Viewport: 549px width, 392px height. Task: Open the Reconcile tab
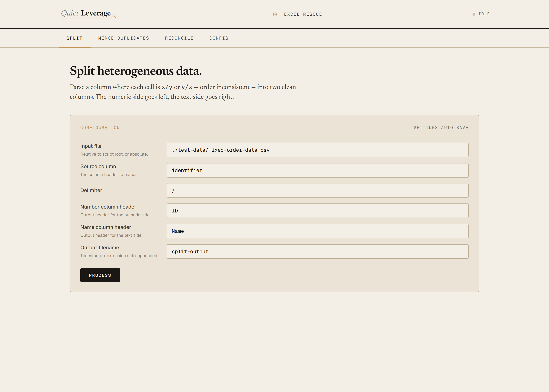[179, 38]
